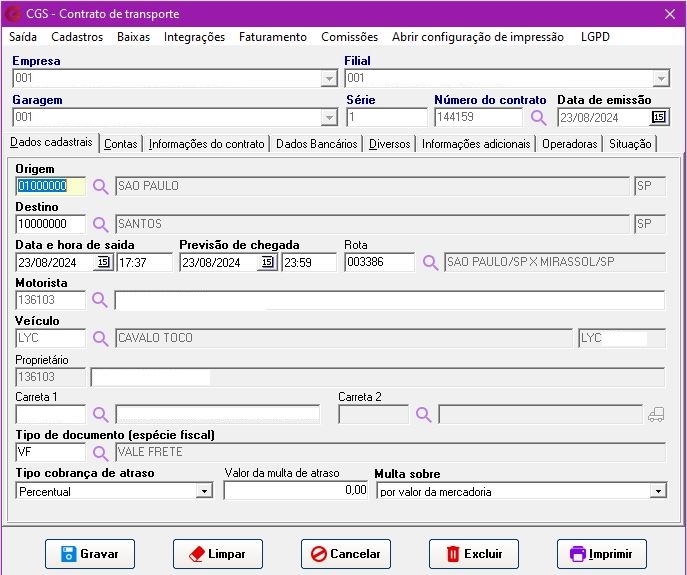Click the Origem code field

50,186
